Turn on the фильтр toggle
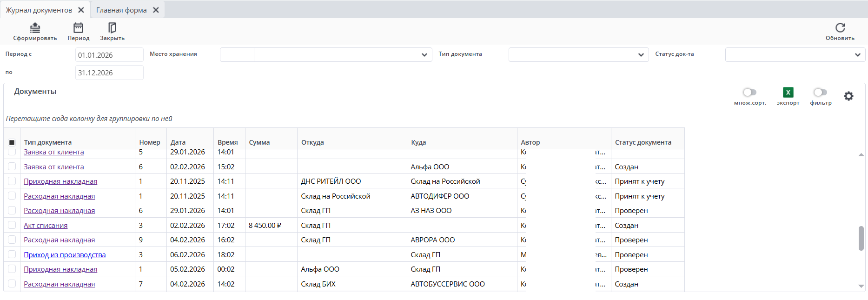The width and height of the screenshot is (868, 300). coord(820,93)
